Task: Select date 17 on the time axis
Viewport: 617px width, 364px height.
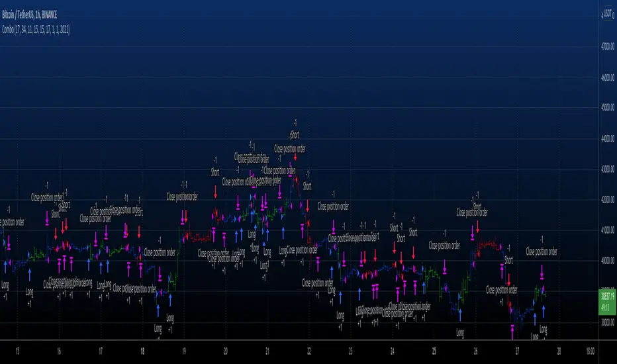Action: click(101, 351)
